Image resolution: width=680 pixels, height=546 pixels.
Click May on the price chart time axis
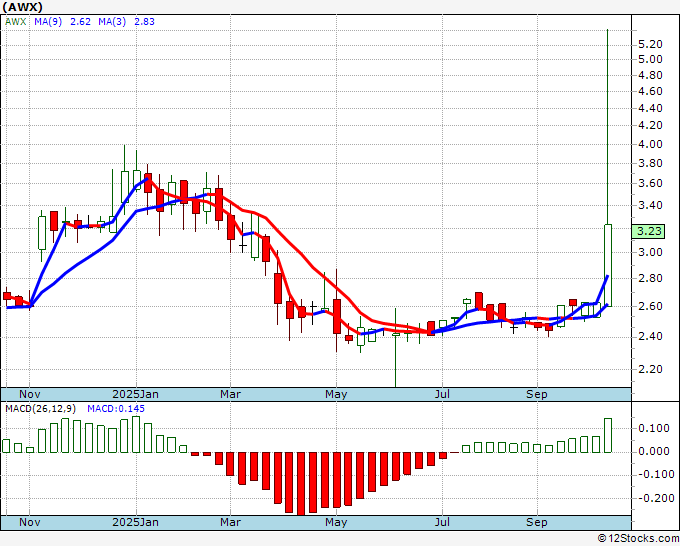(336, 394)
